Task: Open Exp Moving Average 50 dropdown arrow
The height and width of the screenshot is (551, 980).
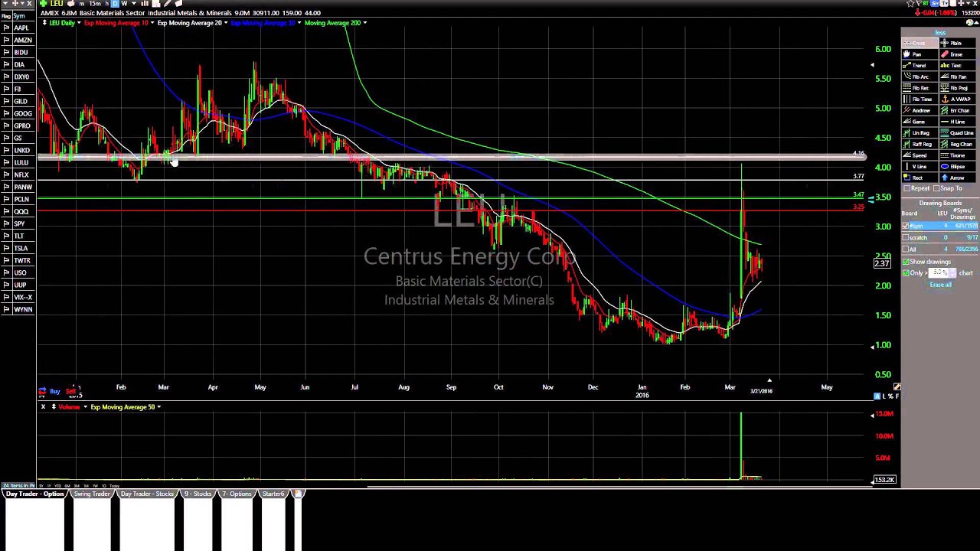Action: click(158, 407)
